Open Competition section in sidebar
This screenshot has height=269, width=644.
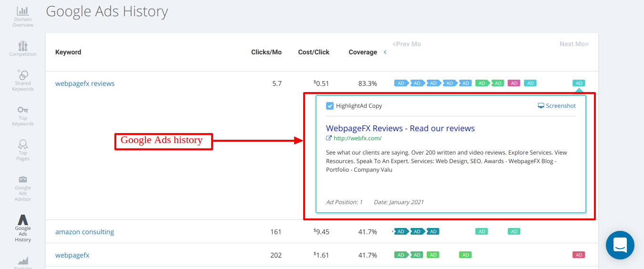pos(22,49)
